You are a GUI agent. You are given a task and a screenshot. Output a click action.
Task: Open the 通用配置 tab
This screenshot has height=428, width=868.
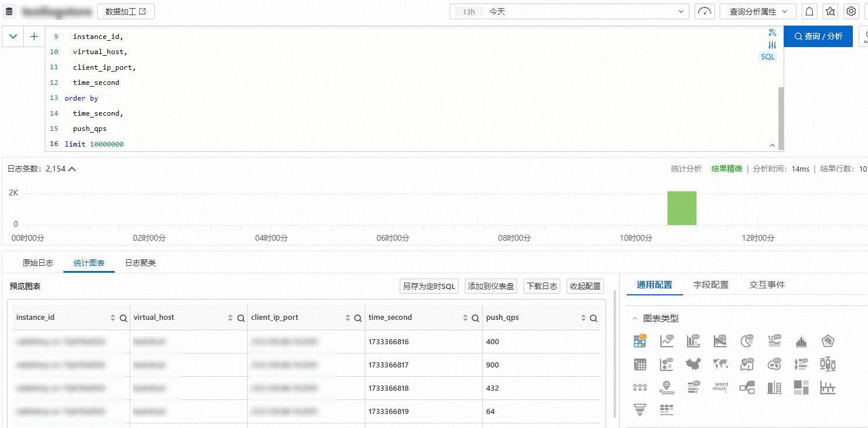(654, 285)
